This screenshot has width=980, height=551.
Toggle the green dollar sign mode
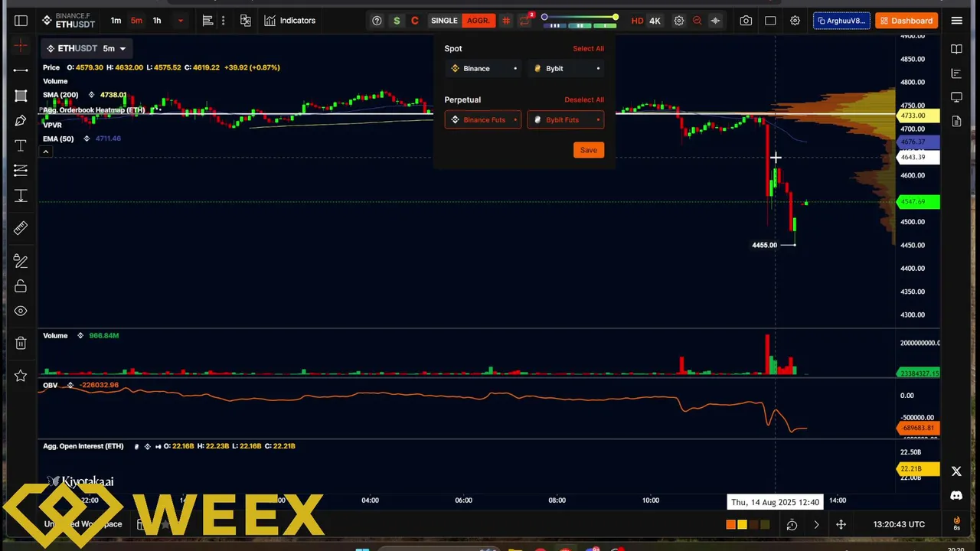(x=397, y=21)
